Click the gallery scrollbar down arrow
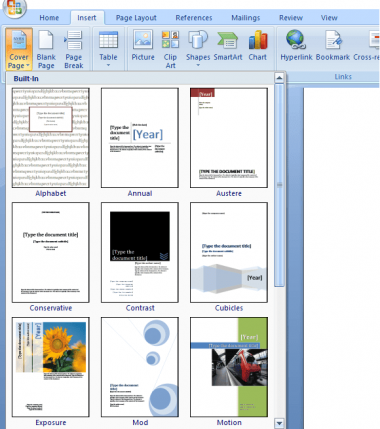 coord(279,423)
